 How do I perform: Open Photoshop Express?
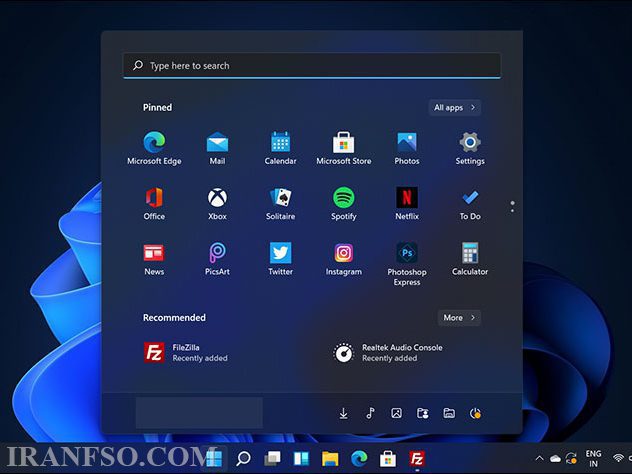point(407,264)
